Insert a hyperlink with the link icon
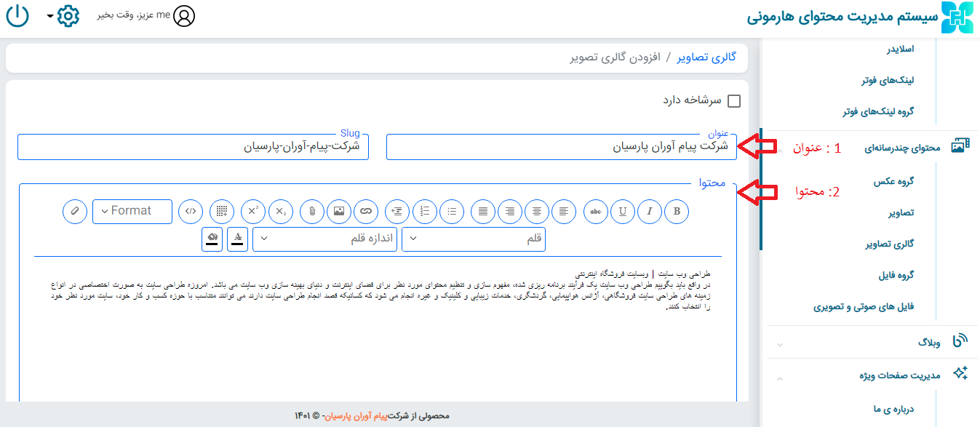The height and width of the screenshot is (427, 980). click(366, 211)
